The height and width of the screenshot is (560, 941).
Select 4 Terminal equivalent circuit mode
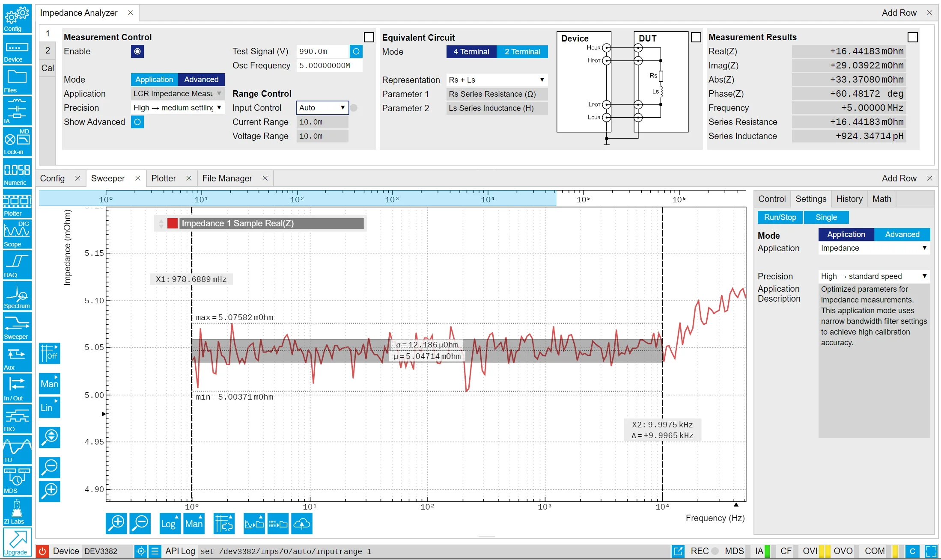tap(471, 52)
